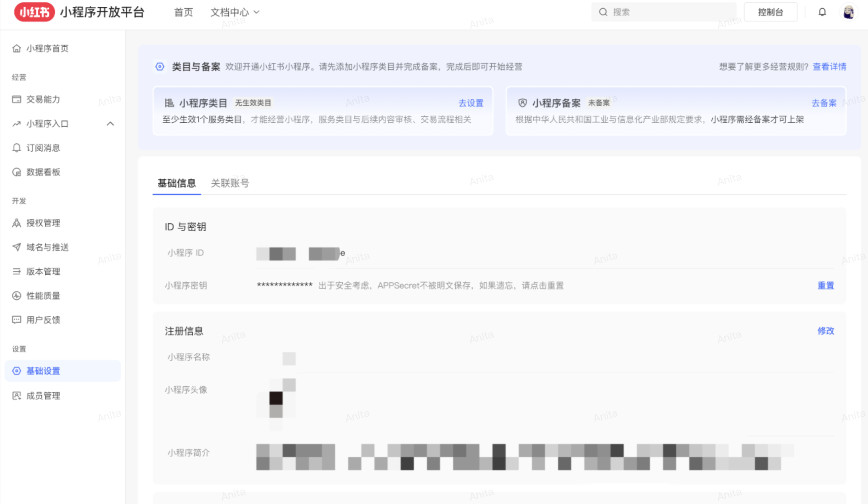868x504 pixels.
Task: Open 授权管理 authorization management
Action: [x=43, y=223]
